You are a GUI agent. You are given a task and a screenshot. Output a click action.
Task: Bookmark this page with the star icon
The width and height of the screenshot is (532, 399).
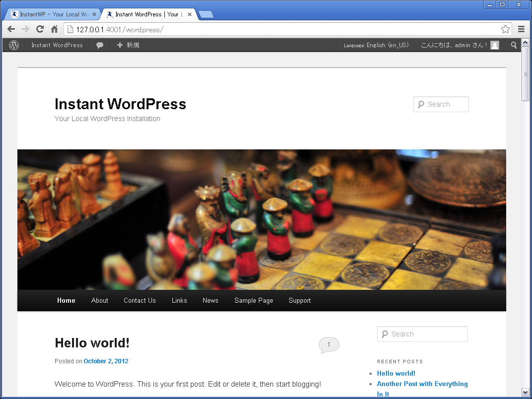click(x=505, y=29)
